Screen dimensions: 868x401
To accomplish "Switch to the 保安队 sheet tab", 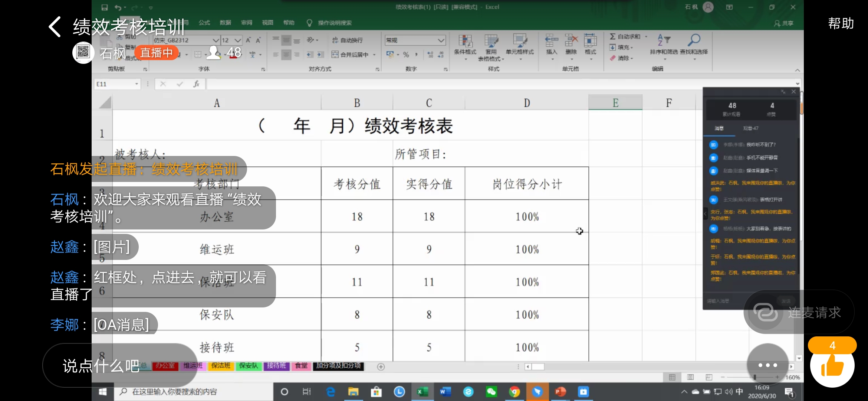I will 248,366.
